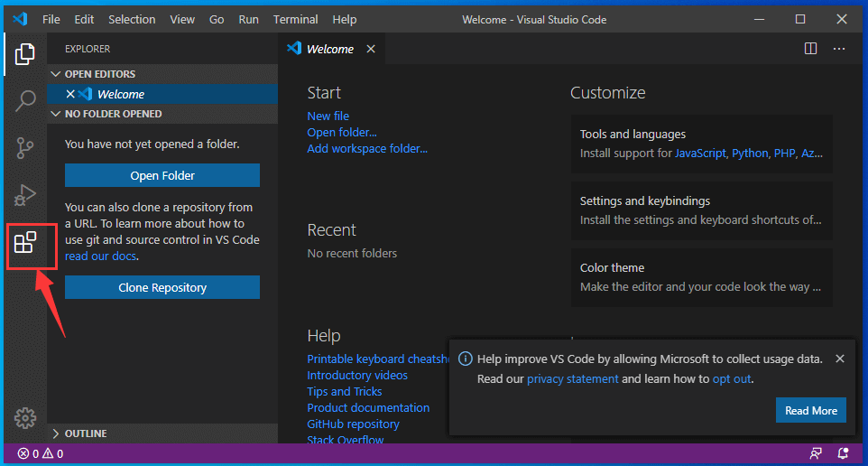Click the New file link
868x466 pixels.
(x=328, y=116)
